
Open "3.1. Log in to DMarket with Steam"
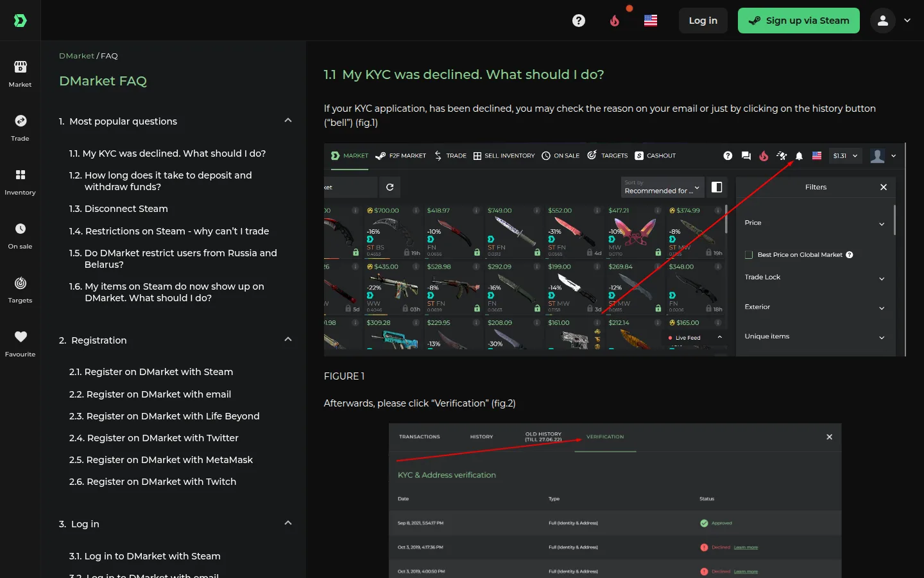145,556
